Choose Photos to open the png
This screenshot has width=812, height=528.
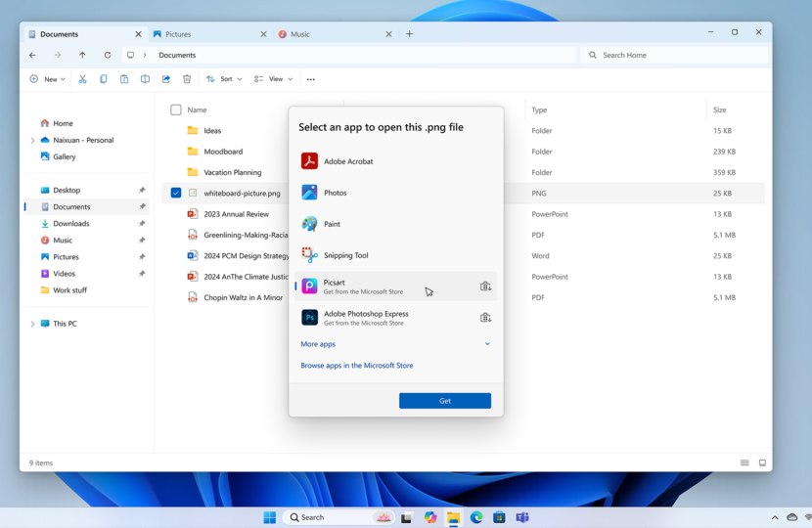pyautogui.click(x=395, y=193)
